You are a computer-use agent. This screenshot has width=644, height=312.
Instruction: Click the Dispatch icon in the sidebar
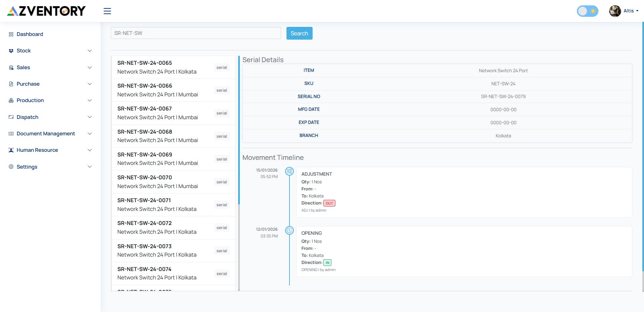[11, 117]
